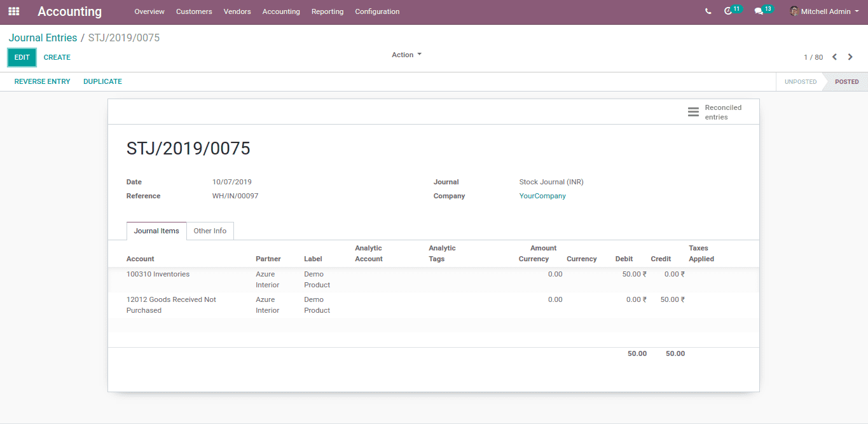Go to previous record arrow
The height and width of the screenshot is (424, 868).
(835, 57)
